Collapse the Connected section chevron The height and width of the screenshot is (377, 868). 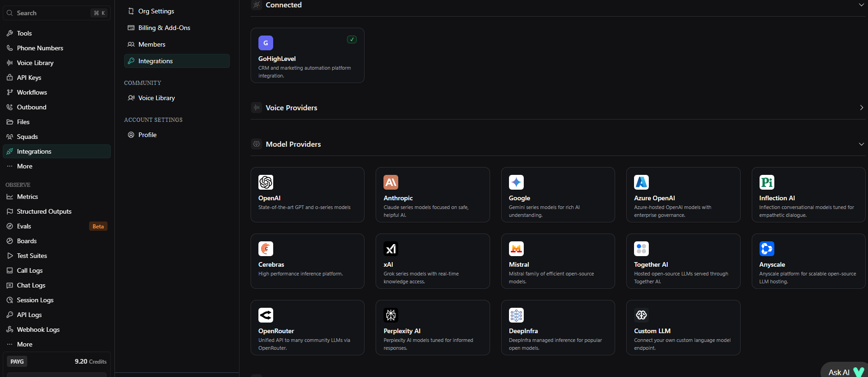(861, 5)
